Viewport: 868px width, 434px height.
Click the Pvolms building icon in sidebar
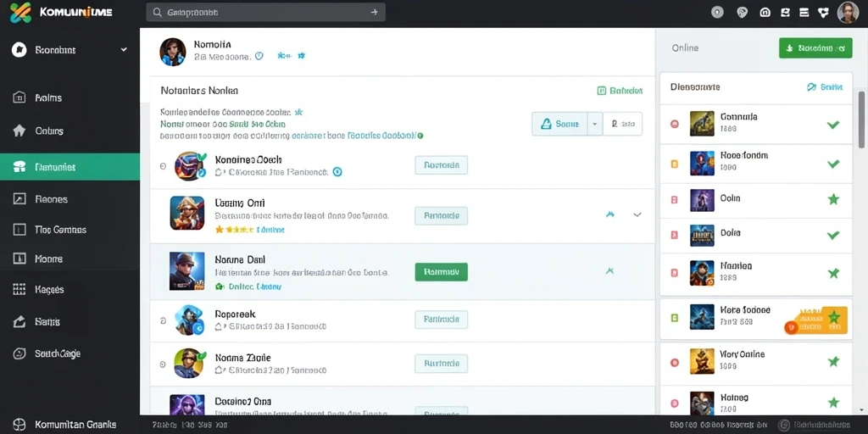coord(19,97)
